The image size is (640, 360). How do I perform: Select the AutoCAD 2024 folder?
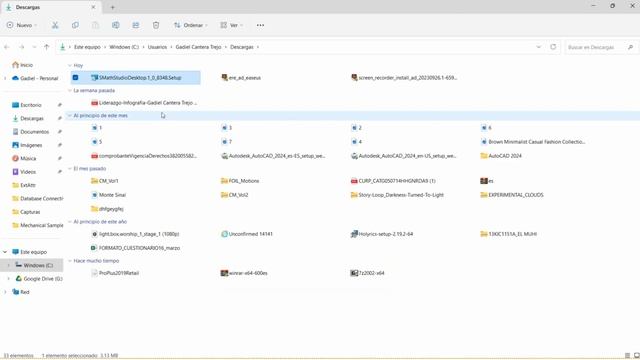tap(501, 156)
